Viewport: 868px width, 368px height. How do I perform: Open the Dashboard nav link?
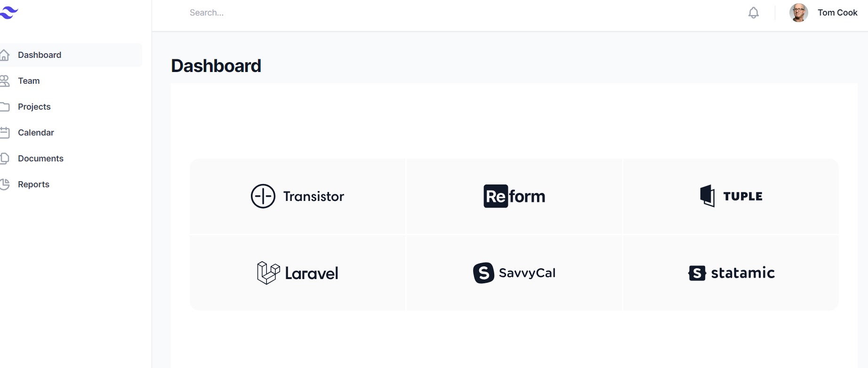[40, 55]
